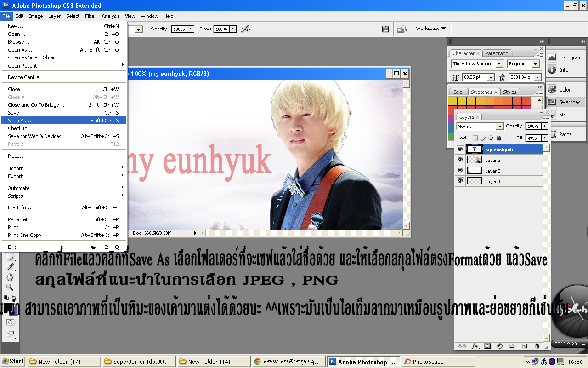588x368 pixels.
Task: Select the Zoom magnifier tool
Action: tap(10, 287)
